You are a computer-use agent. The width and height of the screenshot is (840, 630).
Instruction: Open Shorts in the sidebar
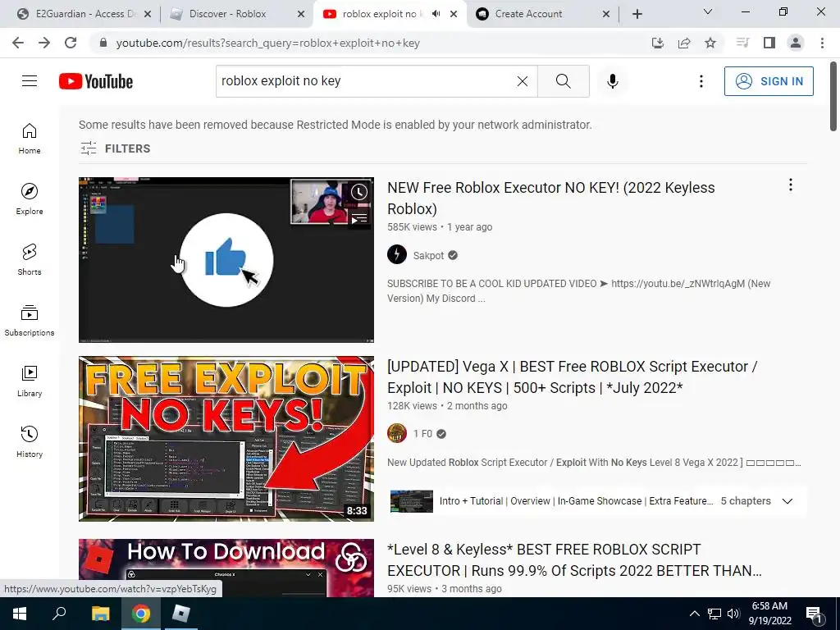(x=30, y=260)
